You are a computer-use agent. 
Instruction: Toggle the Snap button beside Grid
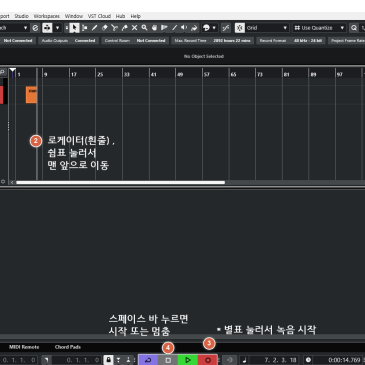(240, 28)
